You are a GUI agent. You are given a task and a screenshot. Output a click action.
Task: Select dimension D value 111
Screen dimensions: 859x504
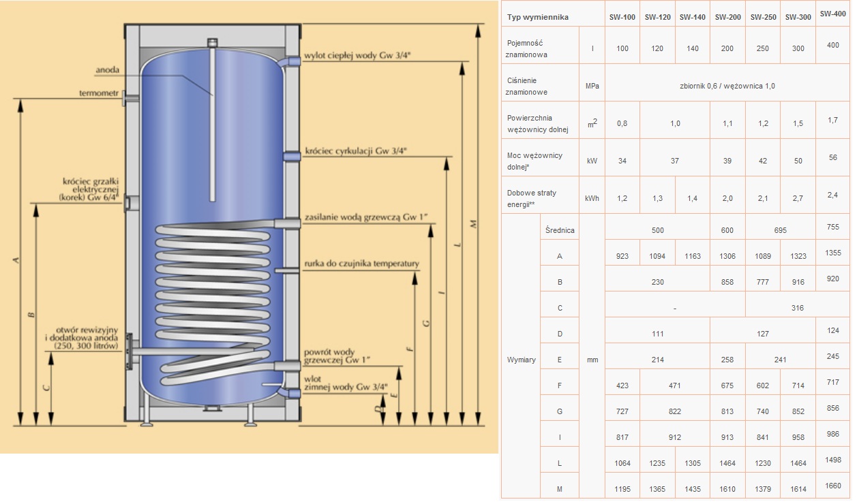pos(657,334)
